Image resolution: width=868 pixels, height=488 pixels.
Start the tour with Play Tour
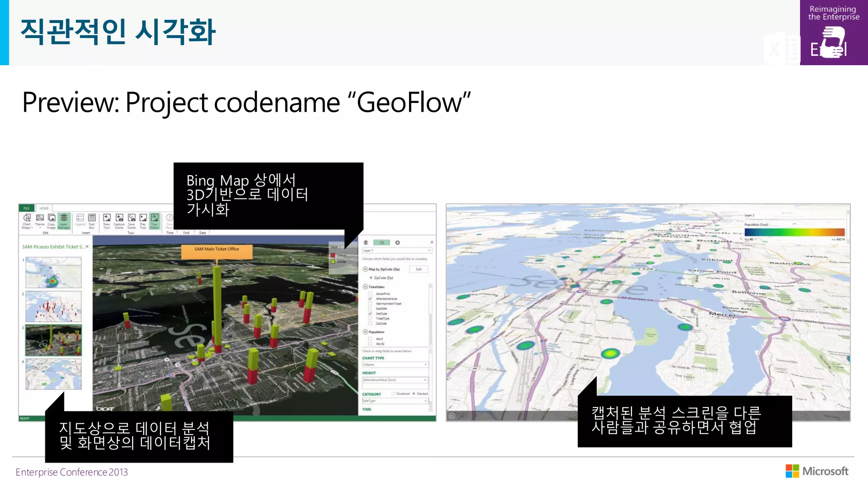143,221
